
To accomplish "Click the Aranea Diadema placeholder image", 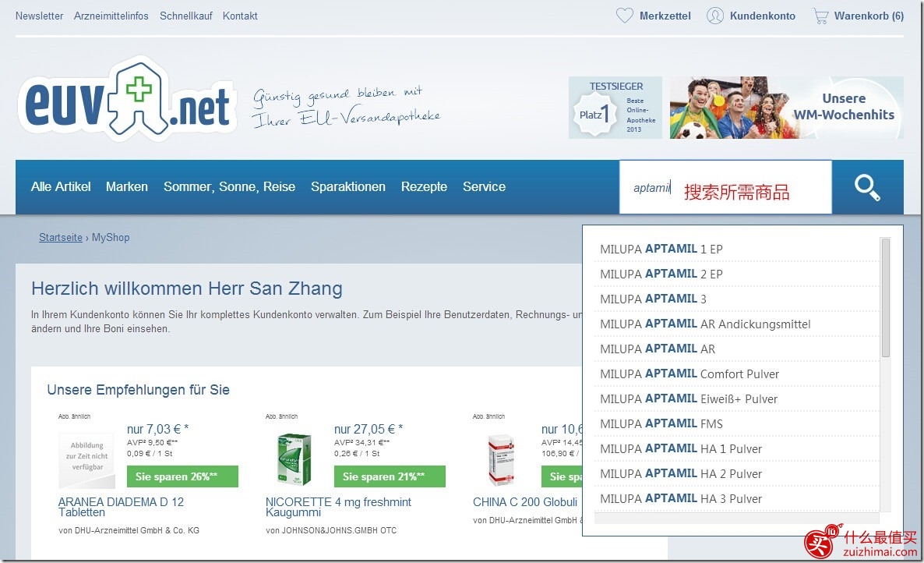I will coord(87,460).
